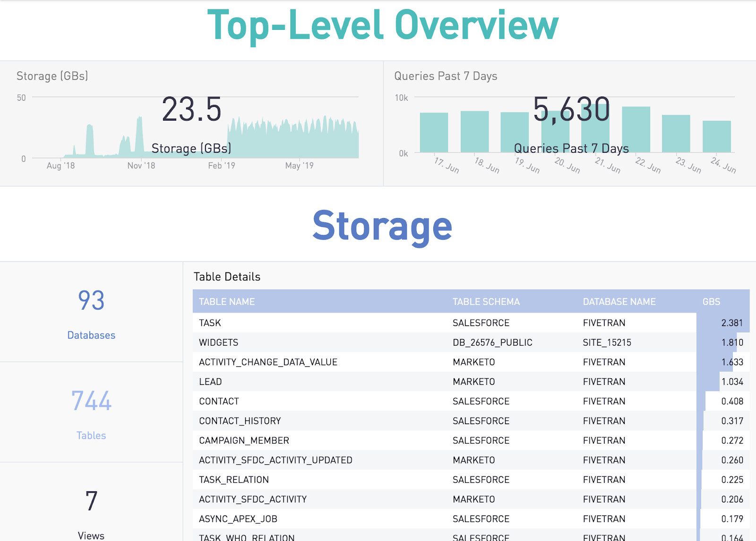Click the 2.381 GBS bar cell
The image size is (756, 541).
point(723,323)
